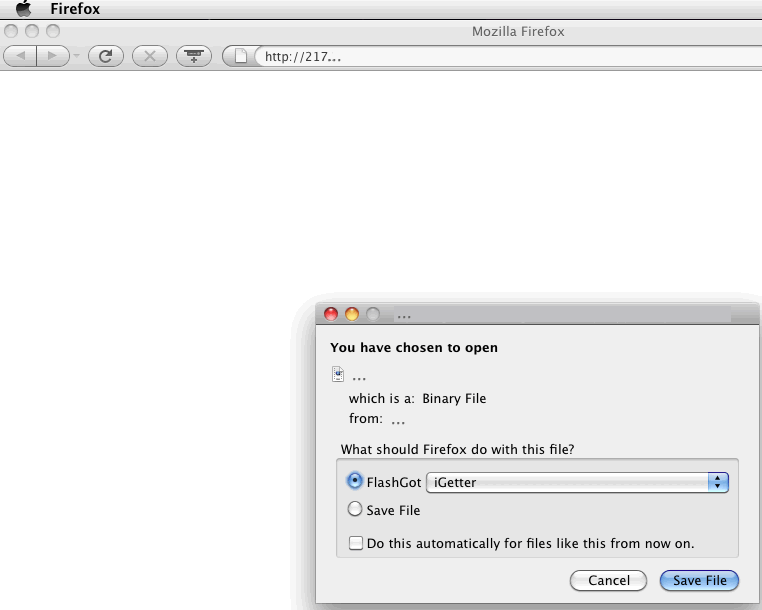This screenshot has height=610, width=762.
Task: Focus the address bar showing http://217…
Action: pos(508,56)
